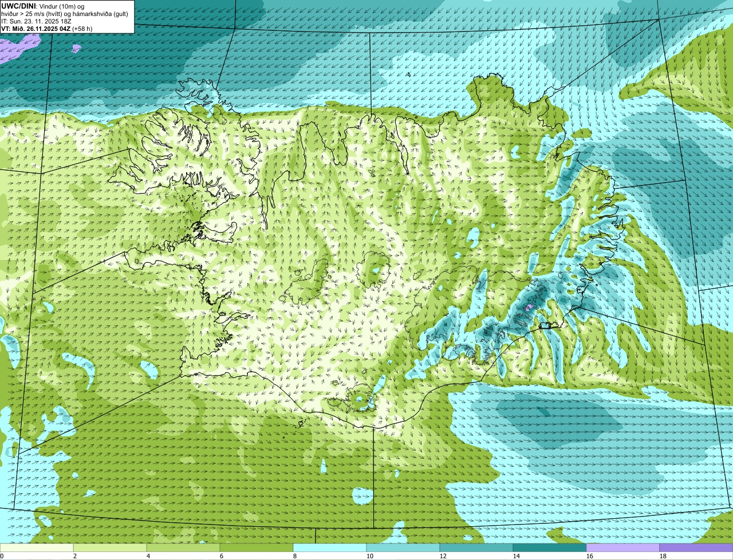Click the legend tick label "18"

click(663, 556)
